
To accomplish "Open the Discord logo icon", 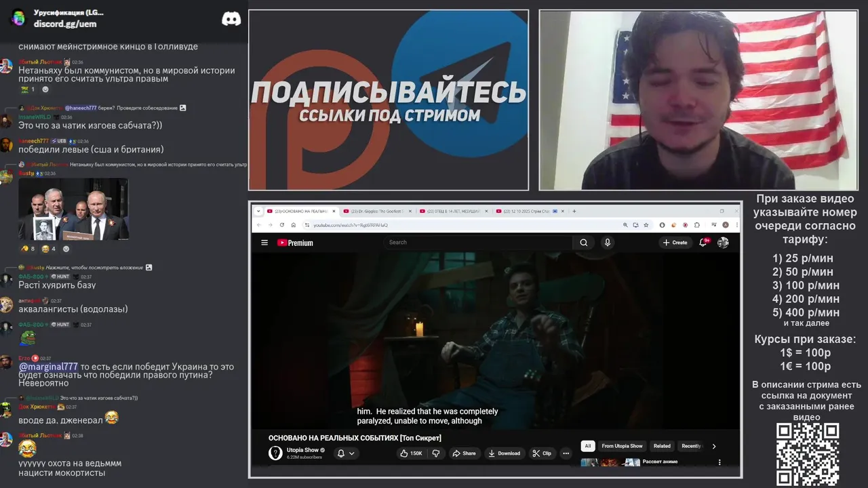I will 231,19.
